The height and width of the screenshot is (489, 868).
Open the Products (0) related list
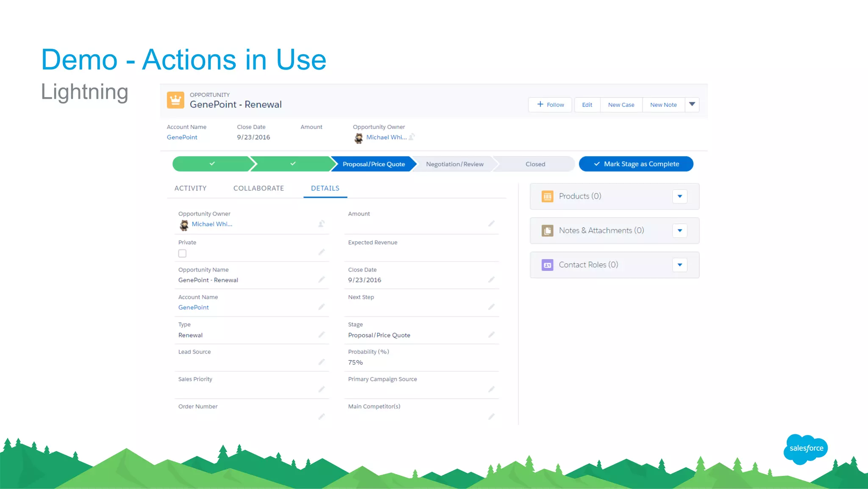click(580, 196)
